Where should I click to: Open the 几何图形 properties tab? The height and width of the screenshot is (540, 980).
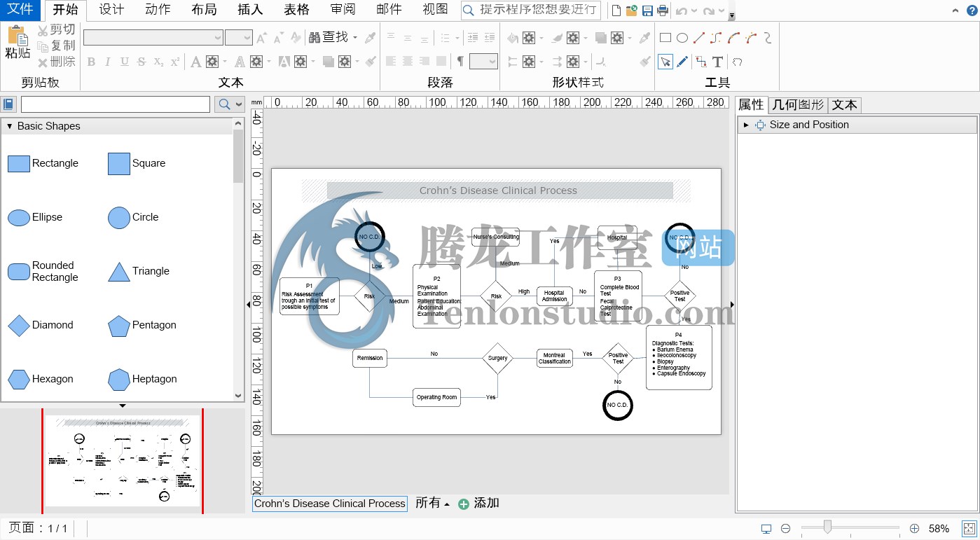tap(798, 105)
